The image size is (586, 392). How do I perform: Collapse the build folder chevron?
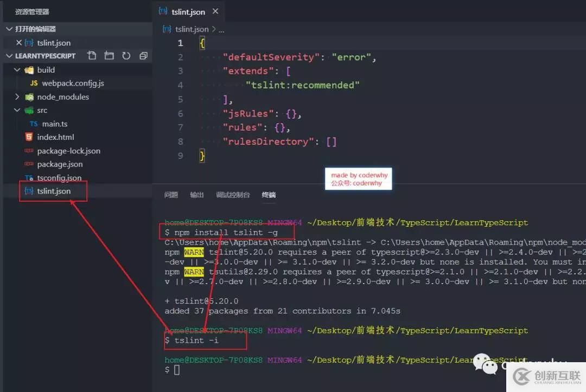coord(17,70)
